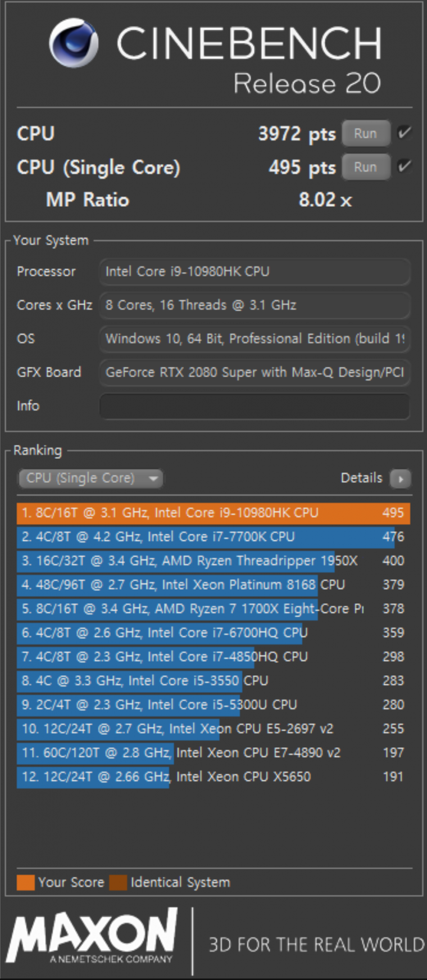Run the CPU (Single Core) benchmark
Viewport: 427px width, 980px height.
(366, 167)
